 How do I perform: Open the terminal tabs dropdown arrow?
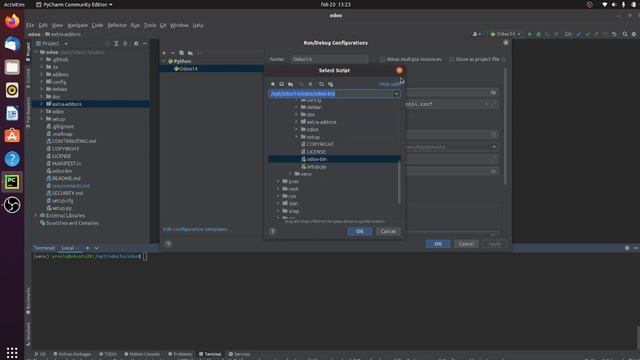(x=96, y=248)
